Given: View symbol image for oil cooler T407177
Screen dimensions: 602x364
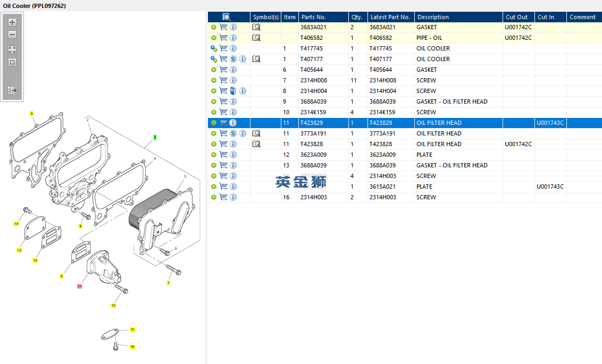Looking at the screenshot, I should (256, 59).
